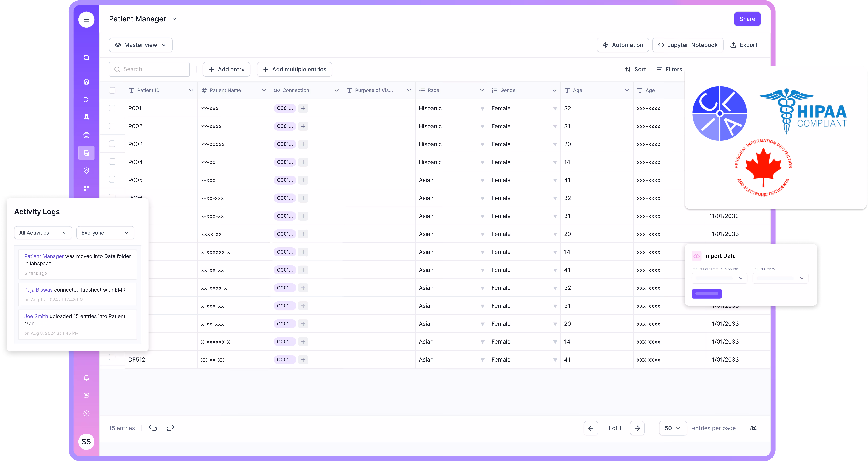Expand the Master view dropdown
The image size is (868, 461).
(x=140, y=45)
